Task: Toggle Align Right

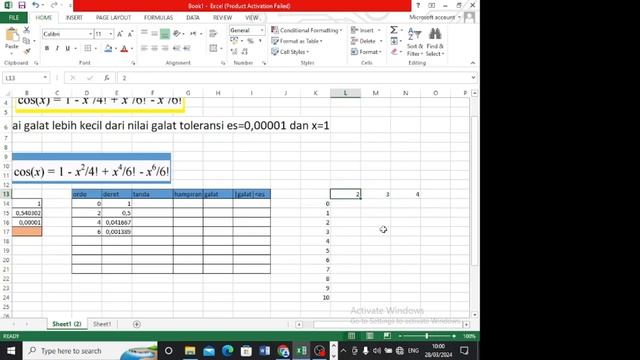Action: point(165,49)
